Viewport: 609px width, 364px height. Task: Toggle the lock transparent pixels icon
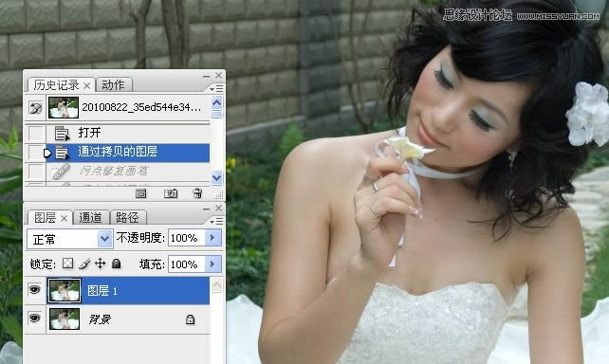pos(67,264)
